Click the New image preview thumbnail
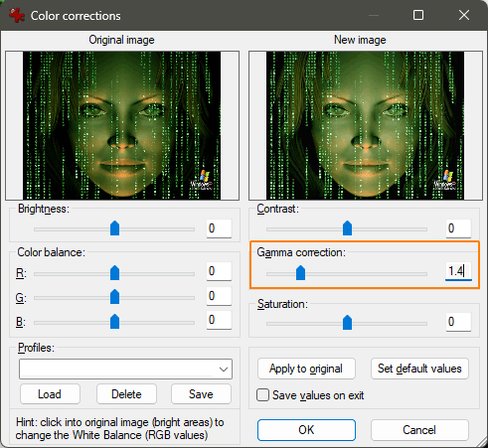 (x=366, y=125)
